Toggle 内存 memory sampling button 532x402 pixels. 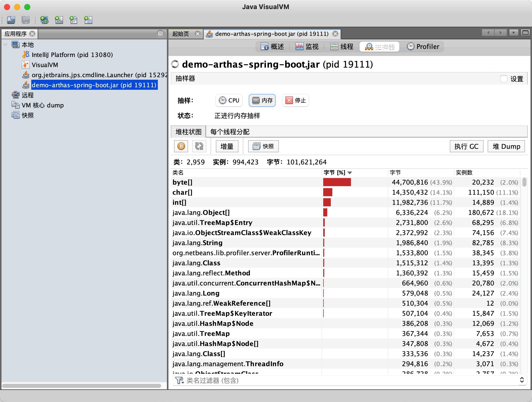[x=262, y=100]
